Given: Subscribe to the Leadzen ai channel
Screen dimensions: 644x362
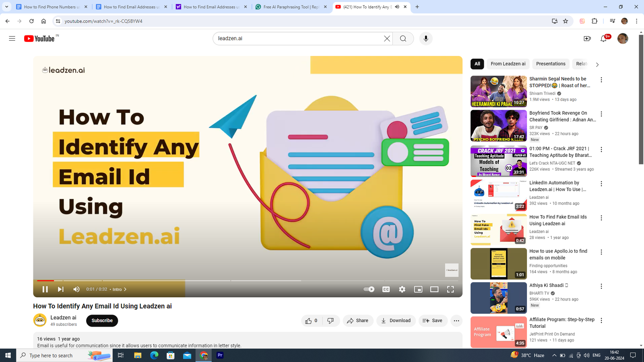Looking at the screenshot, I should coord(102,321).
